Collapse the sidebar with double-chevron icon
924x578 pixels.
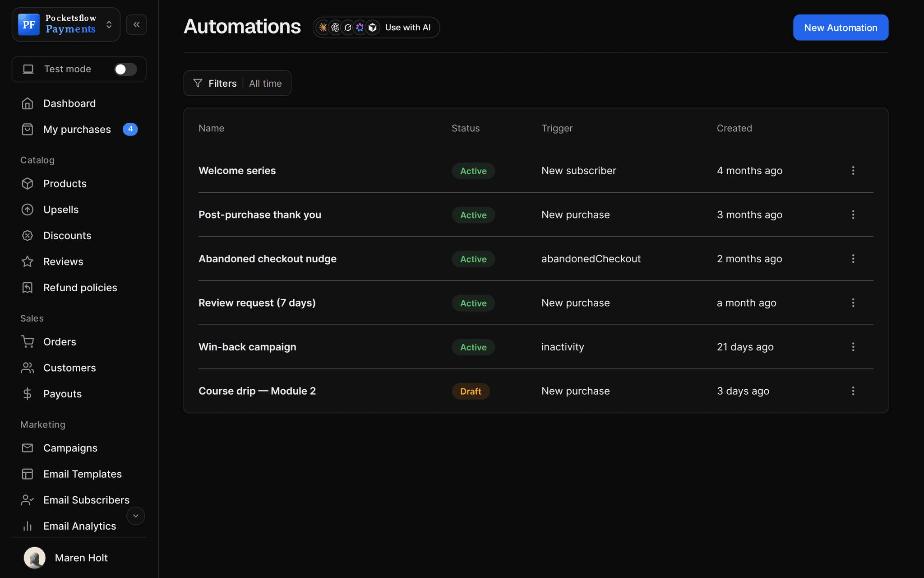136,24
